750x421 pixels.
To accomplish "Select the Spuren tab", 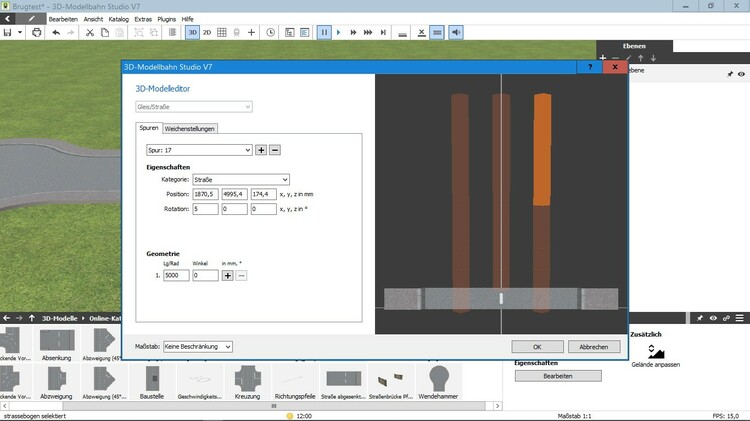I will pos(149,128).
